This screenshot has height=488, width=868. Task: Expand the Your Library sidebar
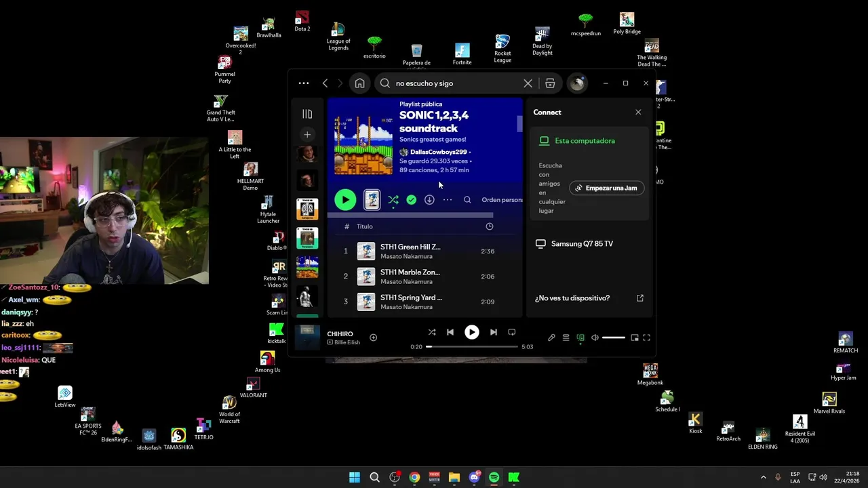coord(307,114)
